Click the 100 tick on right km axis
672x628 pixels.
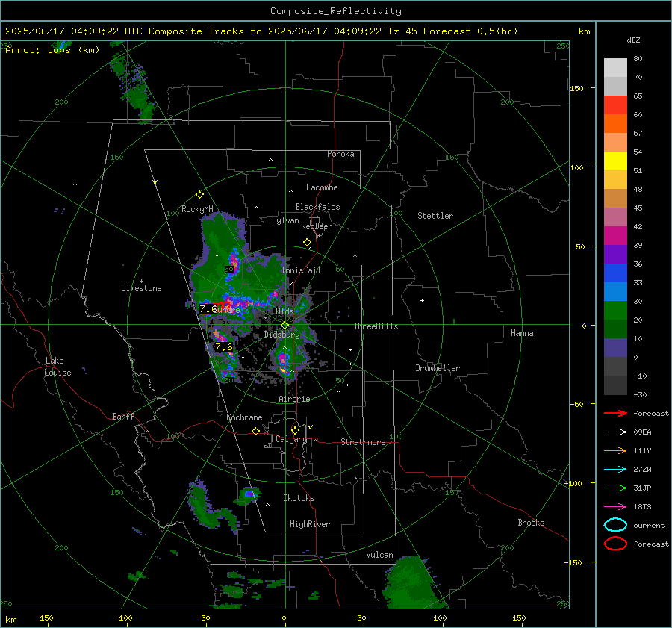[577, 167]
